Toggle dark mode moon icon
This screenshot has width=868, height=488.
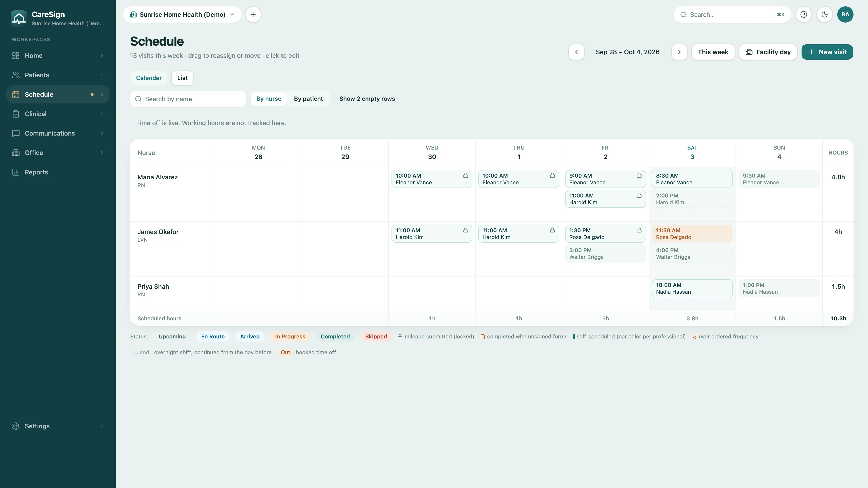tap(825, 14)
